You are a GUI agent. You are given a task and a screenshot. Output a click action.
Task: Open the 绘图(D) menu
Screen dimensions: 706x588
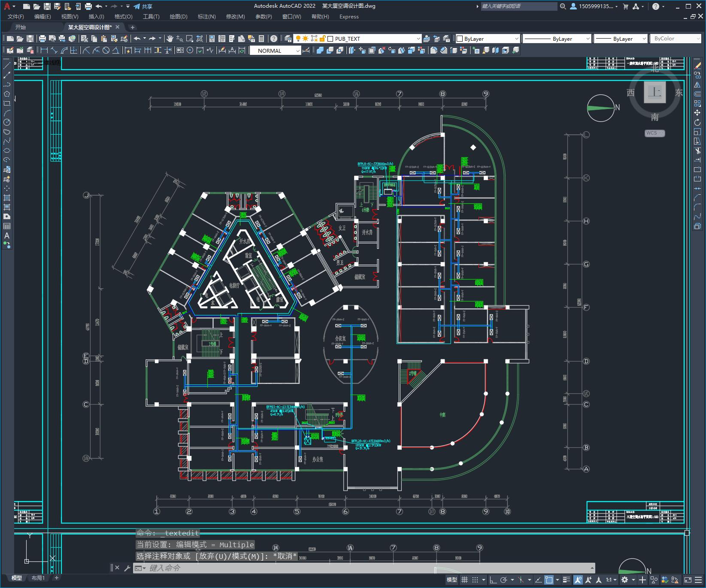[x=179, y=17]
